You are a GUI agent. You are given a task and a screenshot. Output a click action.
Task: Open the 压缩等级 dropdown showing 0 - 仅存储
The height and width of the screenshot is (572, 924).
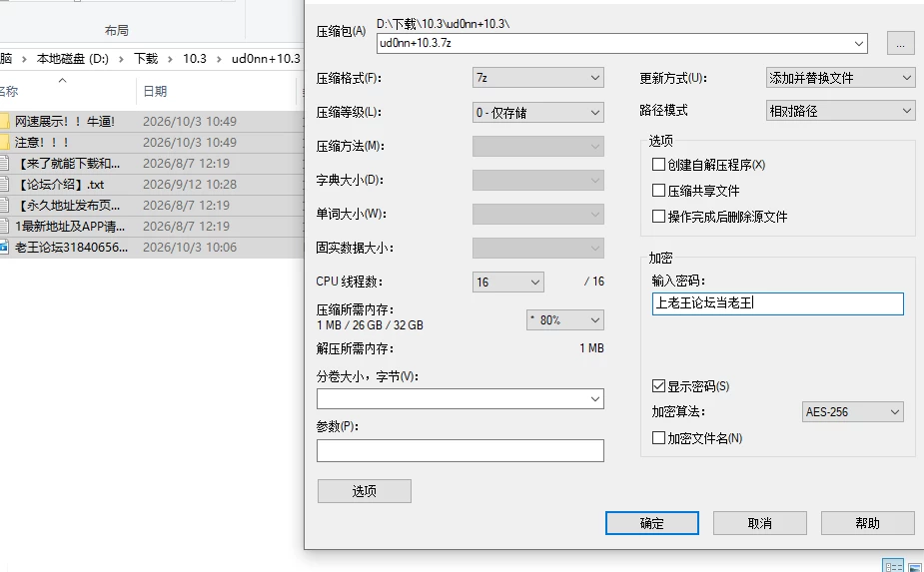pyautogui.click(x=538, y=112)
